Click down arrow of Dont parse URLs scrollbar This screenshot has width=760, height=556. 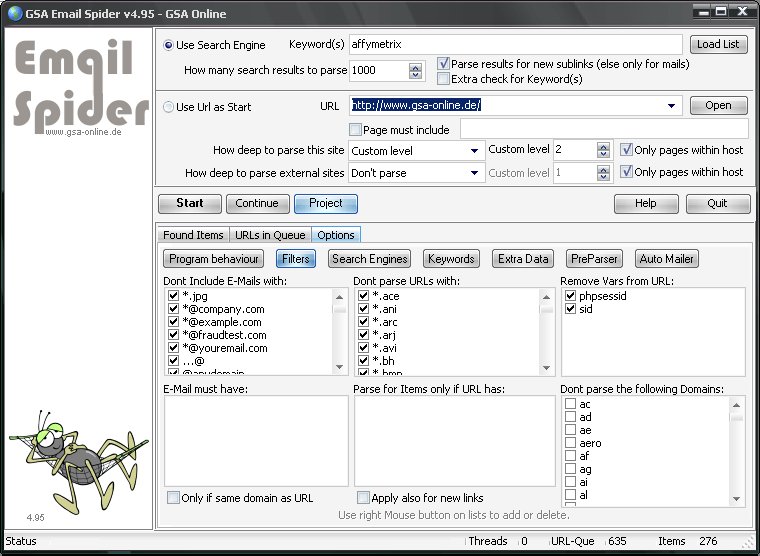coord(546,367)
